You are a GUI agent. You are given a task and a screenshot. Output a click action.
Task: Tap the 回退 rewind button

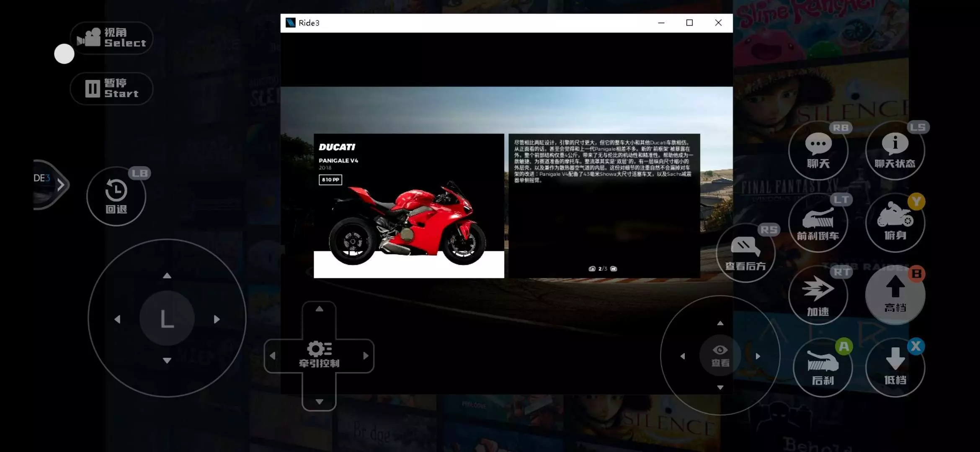(x=116, y=197)
